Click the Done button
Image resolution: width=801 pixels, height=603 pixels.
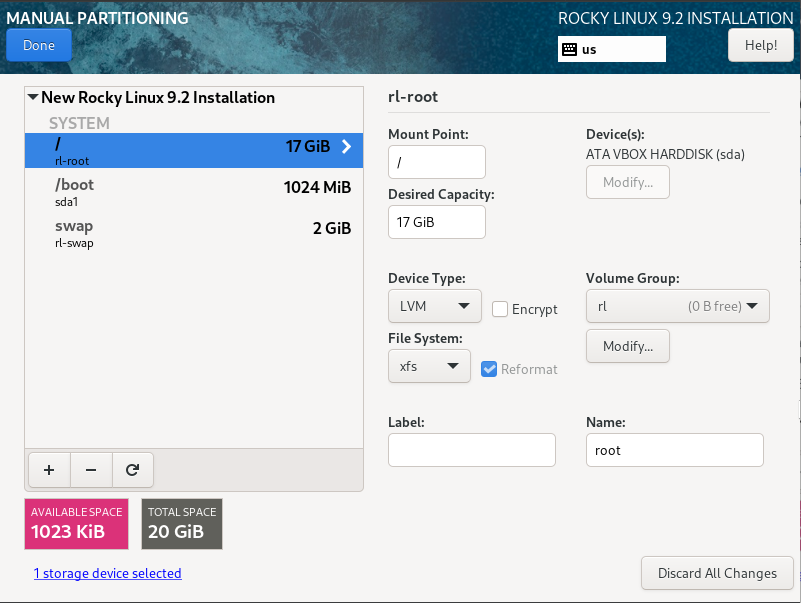(x=39, y=45)
